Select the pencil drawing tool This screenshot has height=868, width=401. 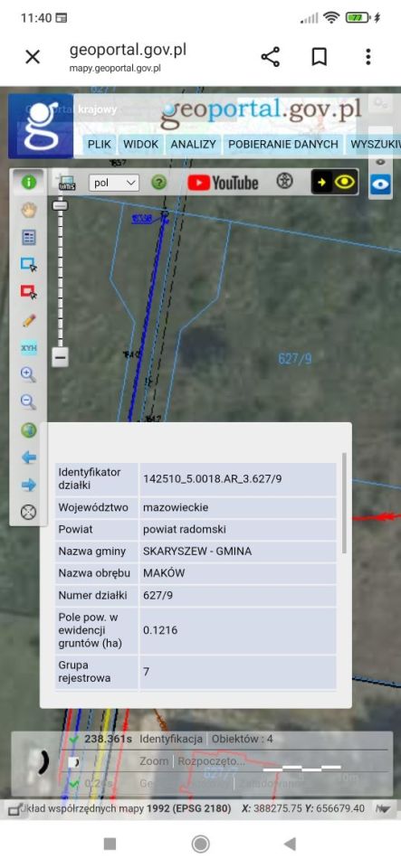(x=28, y=320)
